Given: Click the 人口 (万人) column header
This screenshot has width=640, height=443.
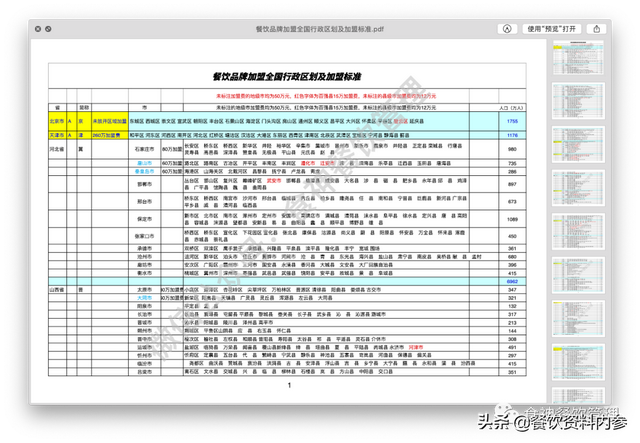Looking at the screenshot, I should 511,108.
